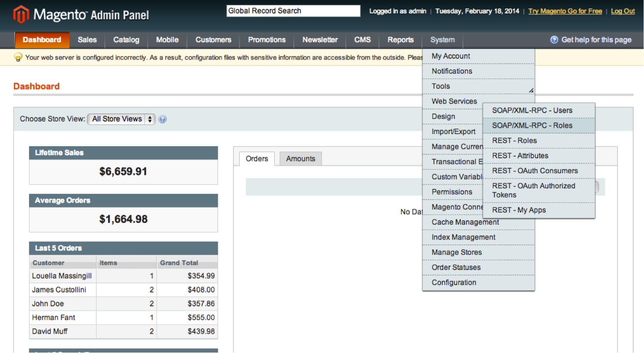Click the Try Magento Go for Free link
This screenshot has width=644, height=353.
[565, 11]
